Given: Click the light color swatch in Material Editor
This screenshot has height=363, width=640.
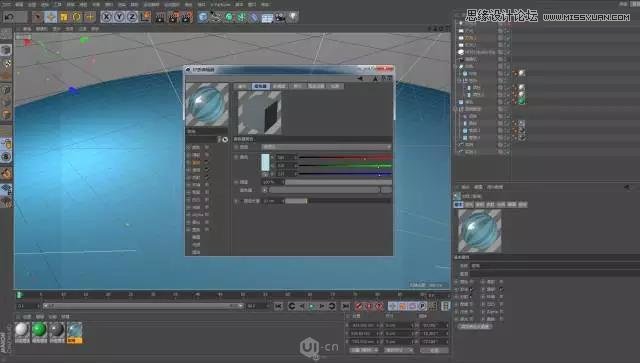Looking at the screenshot, I should [265, 163].
